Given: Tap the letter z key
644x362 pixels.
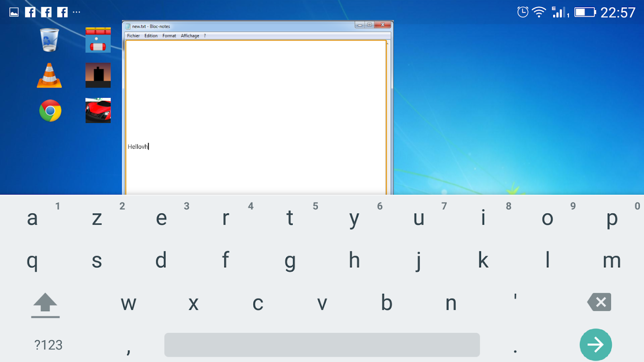Looking at the screenshot, I should point(96,218).
